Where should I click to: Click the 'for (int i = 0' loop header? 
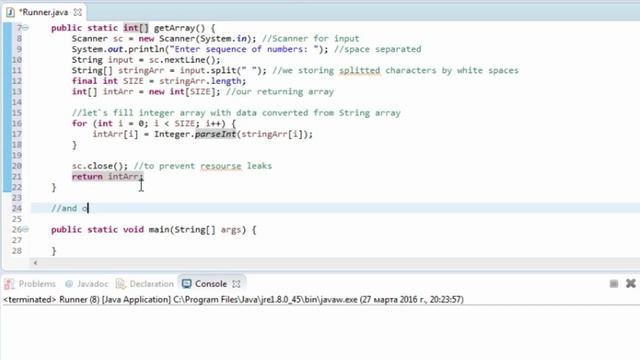point(110,123)
